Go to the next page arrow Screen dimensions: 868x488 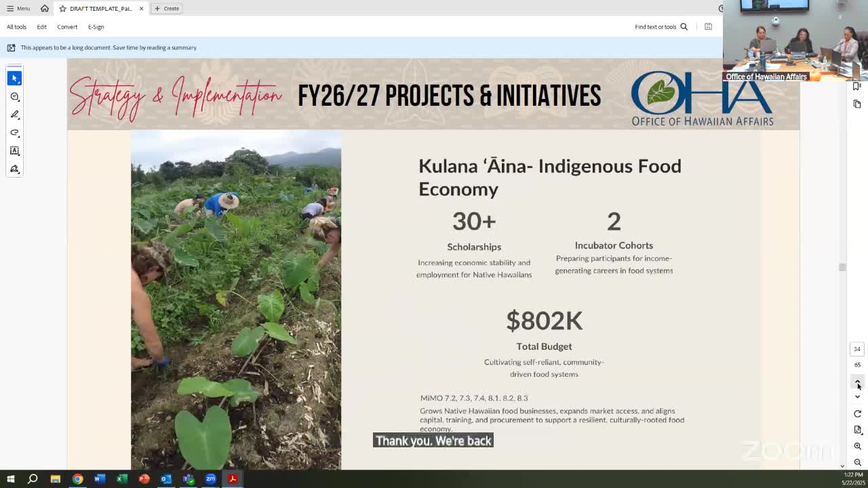point(857,396)
